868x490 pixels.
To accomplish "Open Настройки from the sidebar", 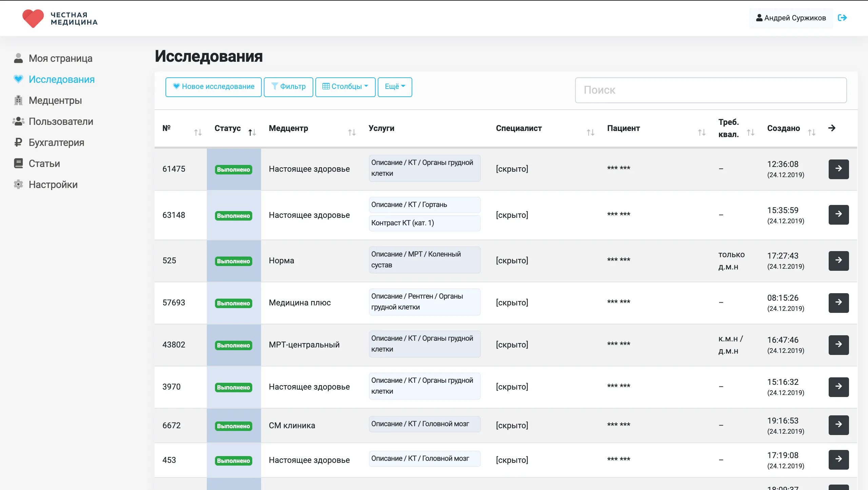I will click(53, 185).
